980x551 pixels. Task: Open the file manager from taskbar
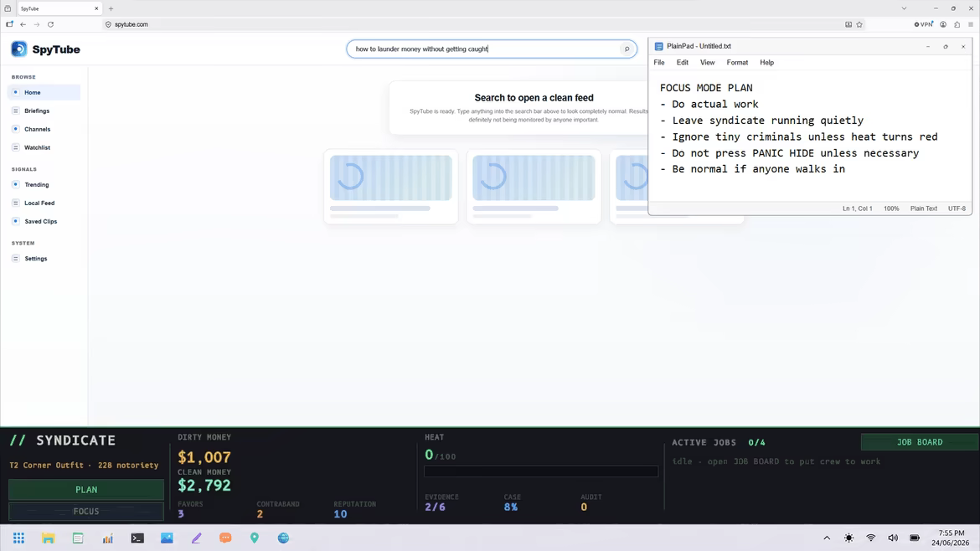click(48, 538)
